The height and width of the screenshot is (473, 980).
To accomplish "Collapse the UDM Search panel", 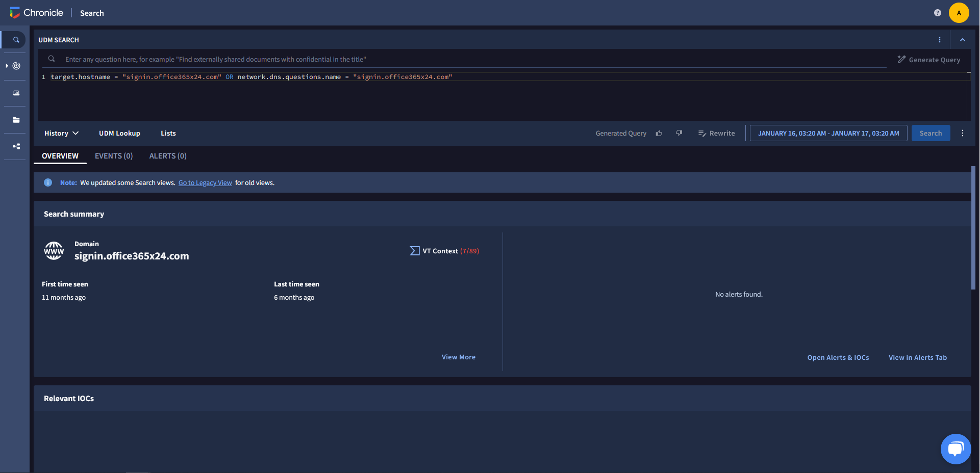I will pos(963,39).
